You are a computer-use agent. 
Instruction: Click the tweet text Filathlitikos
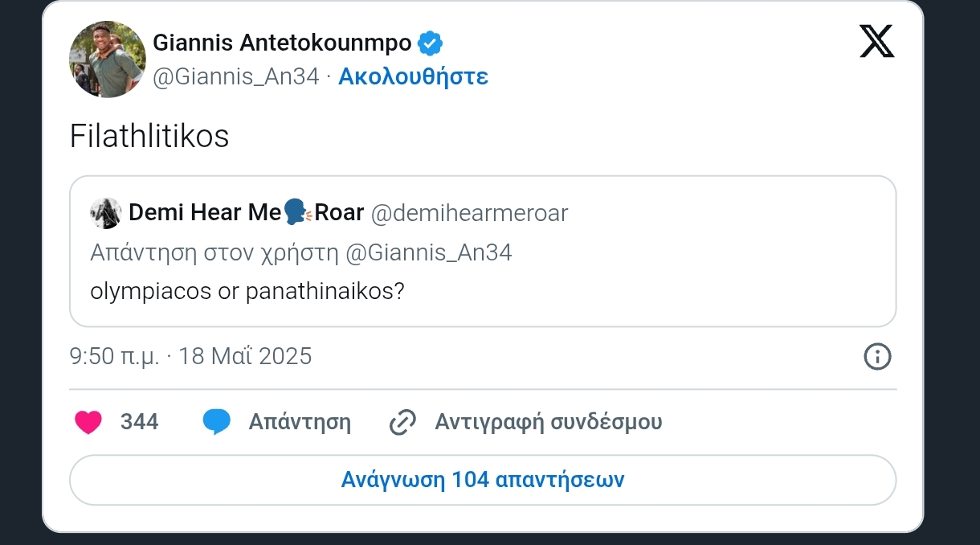point(149,136)
